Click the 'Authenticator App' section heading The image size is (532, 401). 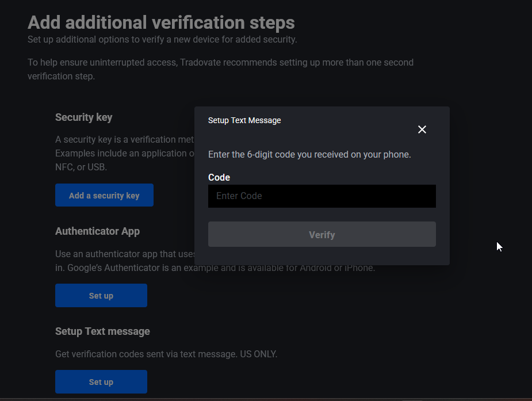[x=97, y=231]
